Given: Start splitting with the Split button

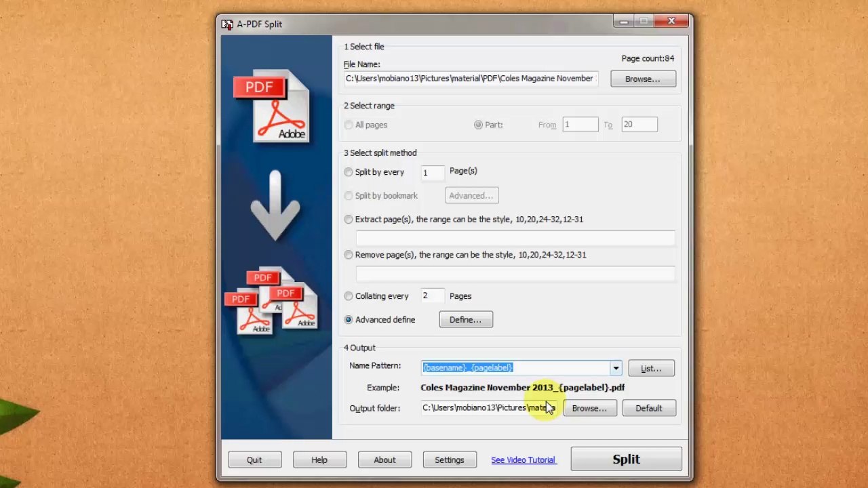Looking at the screenshot, I should point(626,460).
